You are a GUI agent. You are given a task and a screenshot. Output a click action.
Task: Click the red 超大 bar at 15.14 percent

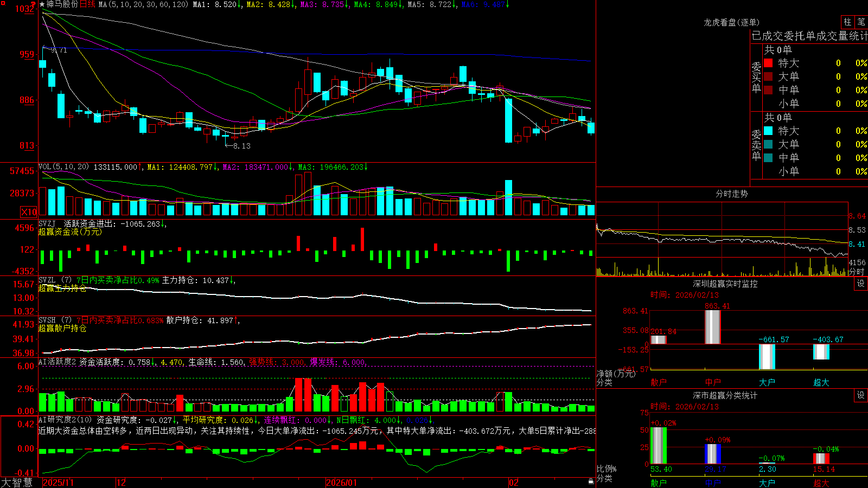coord(821,459)
